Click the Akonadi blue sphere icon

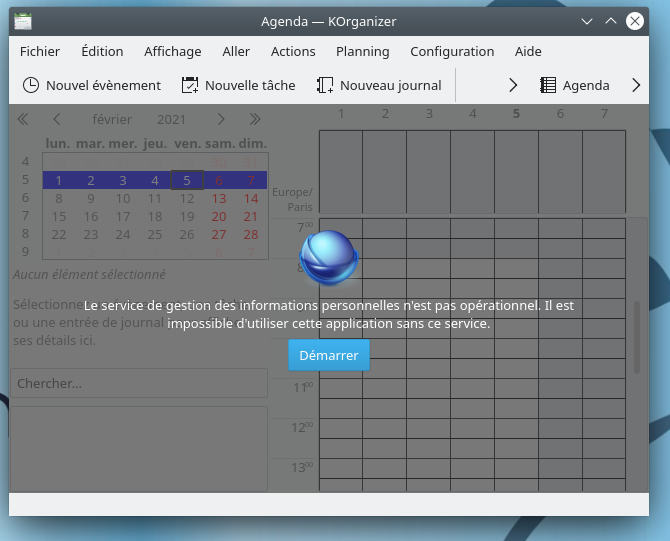[x=329, y=258]
